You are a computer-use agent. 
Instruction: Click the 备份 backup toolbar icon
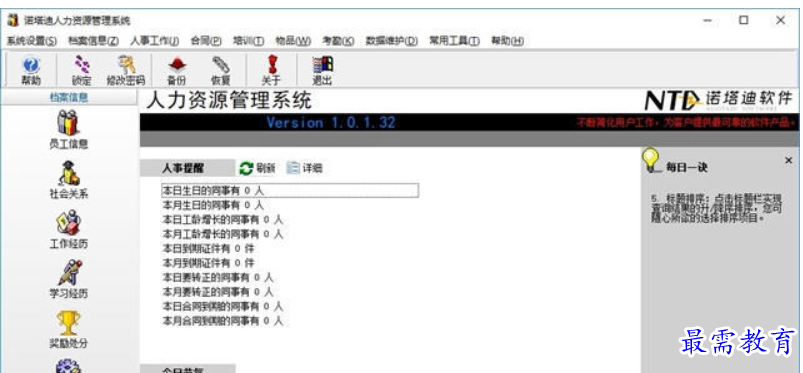[177, 71]
